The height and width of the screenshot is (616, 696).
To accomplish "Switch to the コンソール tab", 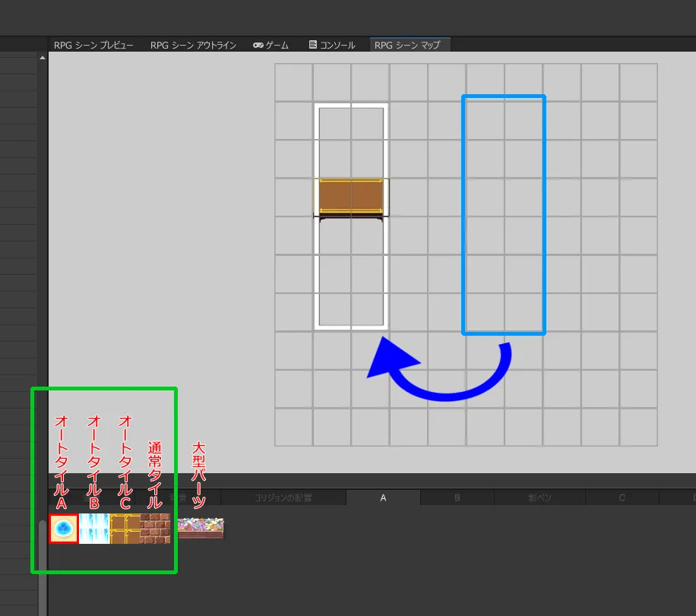I will coord(332,46).
